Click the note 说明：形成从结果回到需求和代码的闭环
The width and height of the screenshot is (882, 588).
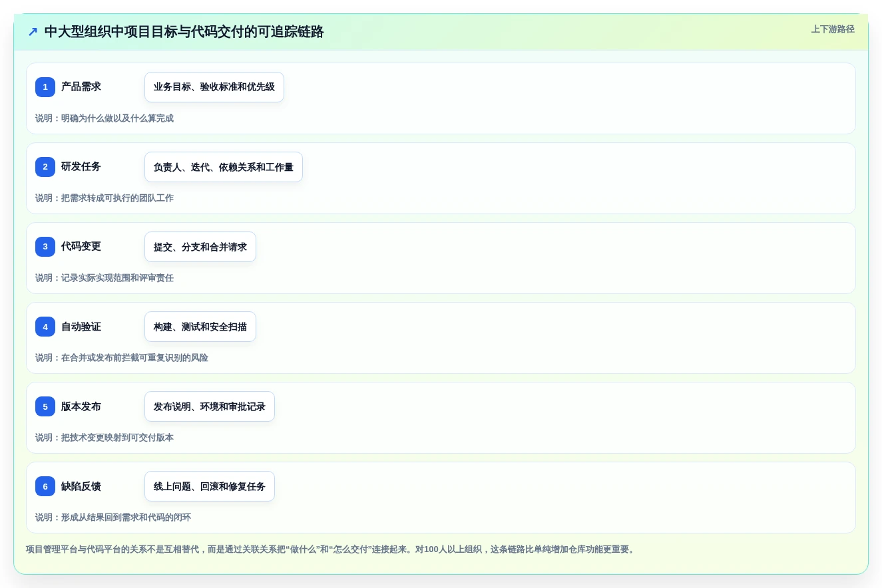113,517
